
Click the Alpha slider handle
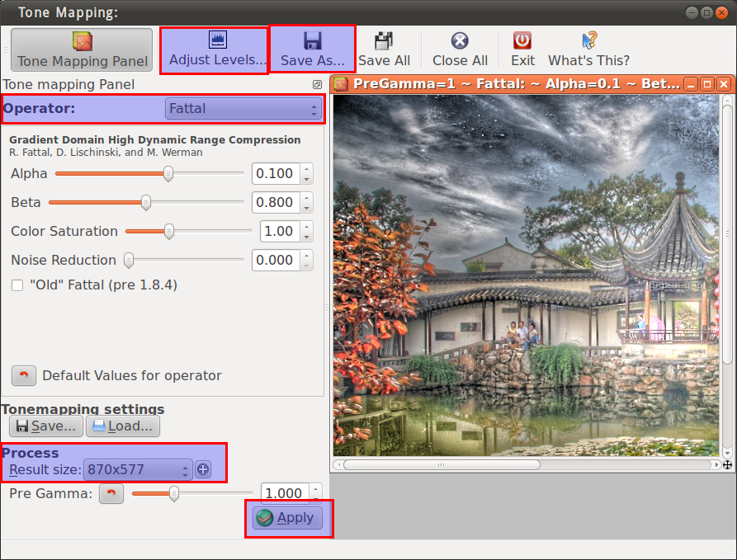[x=168, y=173]
